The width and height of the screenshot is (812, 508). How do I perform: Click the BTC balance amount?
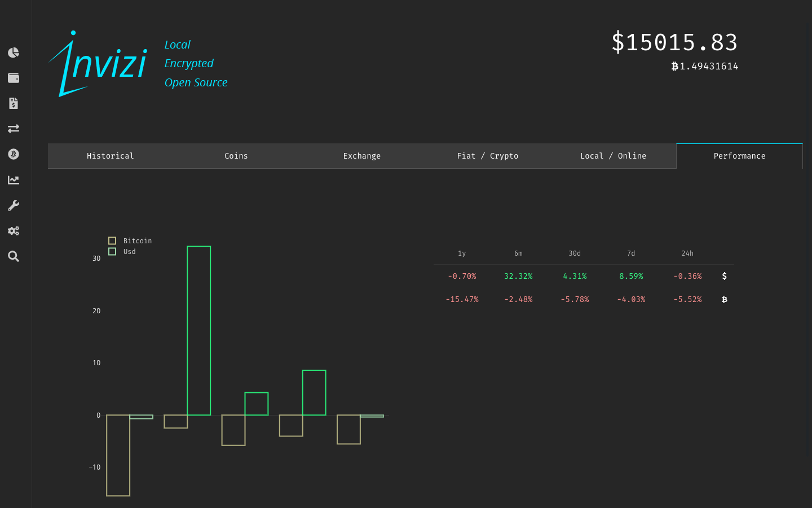pyautogui.click(x=705, y=66)
